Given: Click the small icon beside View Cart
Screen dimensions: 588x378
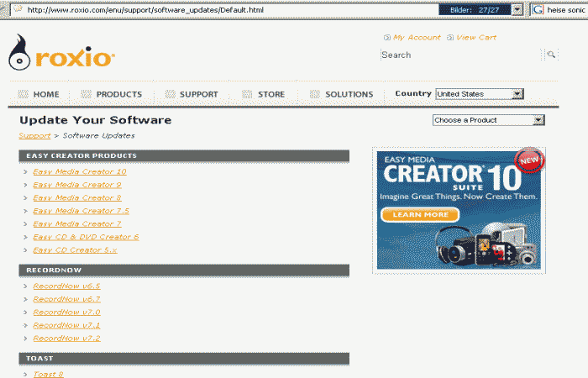Looking at the screenshot, I should coord(450,38).
